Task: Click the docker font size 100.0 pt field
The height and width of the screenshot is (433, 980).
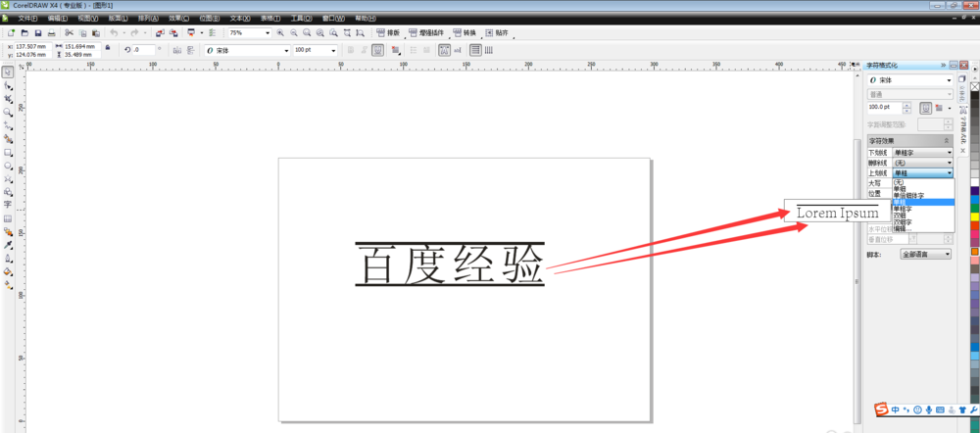Action: (884, 108)
